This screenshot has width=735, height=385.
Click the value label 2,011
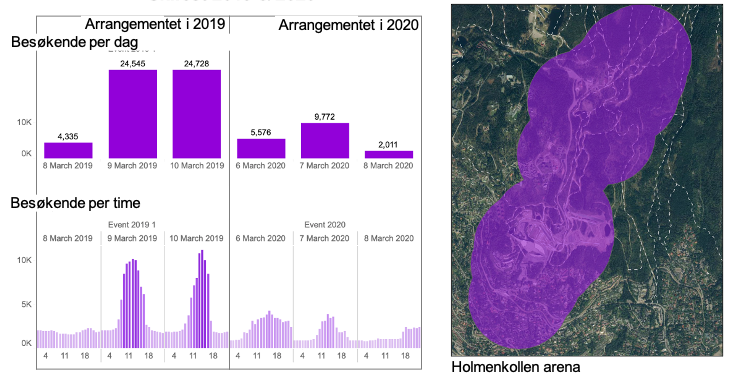388,145
